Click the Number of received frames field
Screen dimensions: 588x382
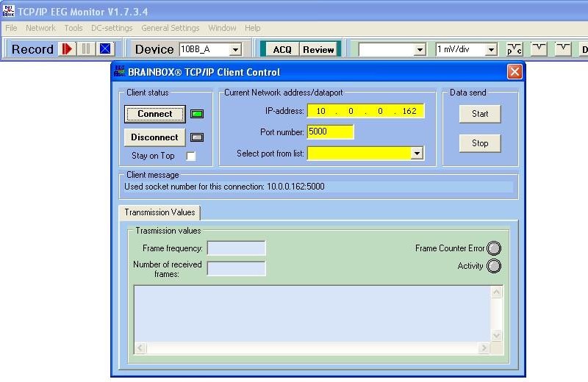pos(236,269)
